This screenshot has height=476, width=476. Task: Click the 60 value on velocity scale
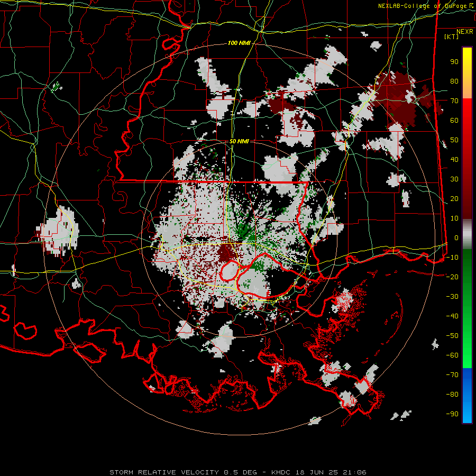(x=454, y=121)
